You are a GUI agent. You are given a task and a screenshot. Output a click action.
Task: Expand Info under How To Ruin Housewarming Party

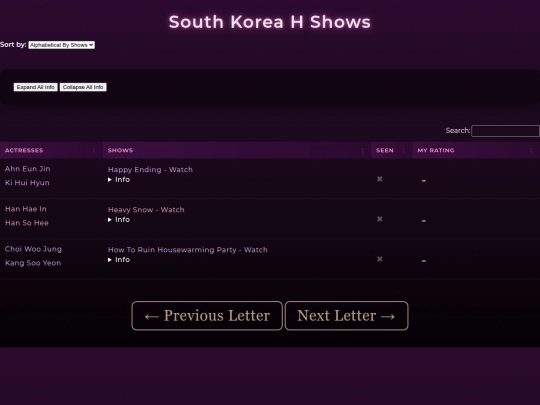tap(119, 260)
